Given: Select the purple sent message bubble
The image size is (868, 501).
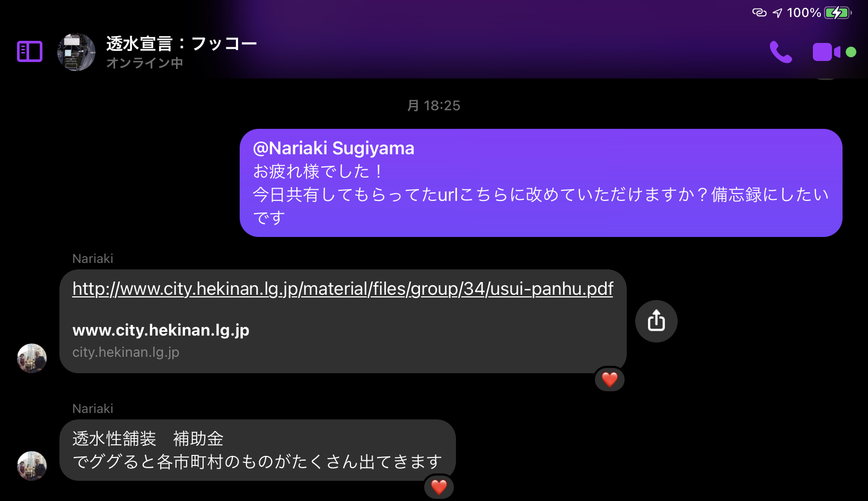Looking at the screenshot, I should tap(541, 183).
